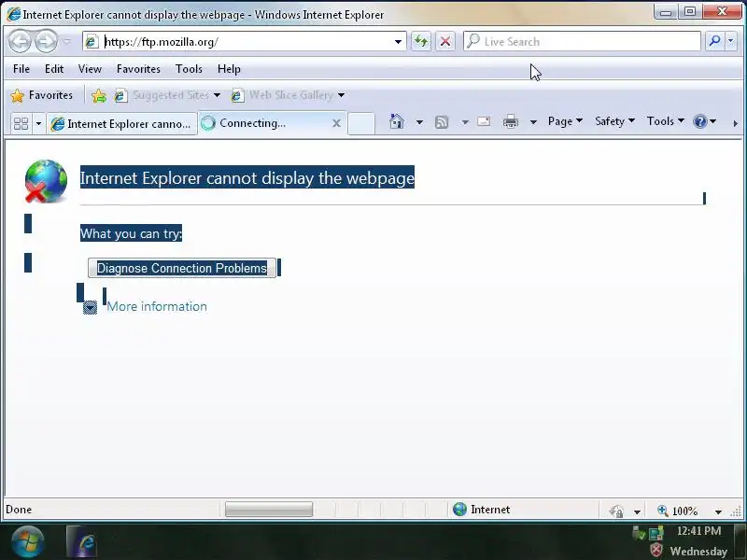This screenshot has width=747, height=560.
Task: Expand the address bar URL history dropdown
Action: [x=399, y=42]
